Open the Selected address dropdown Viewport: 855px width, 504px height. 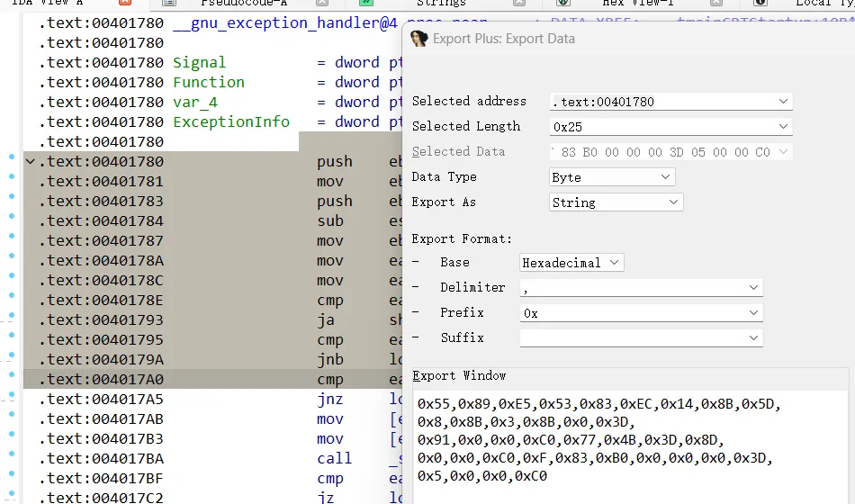[783, 102]
